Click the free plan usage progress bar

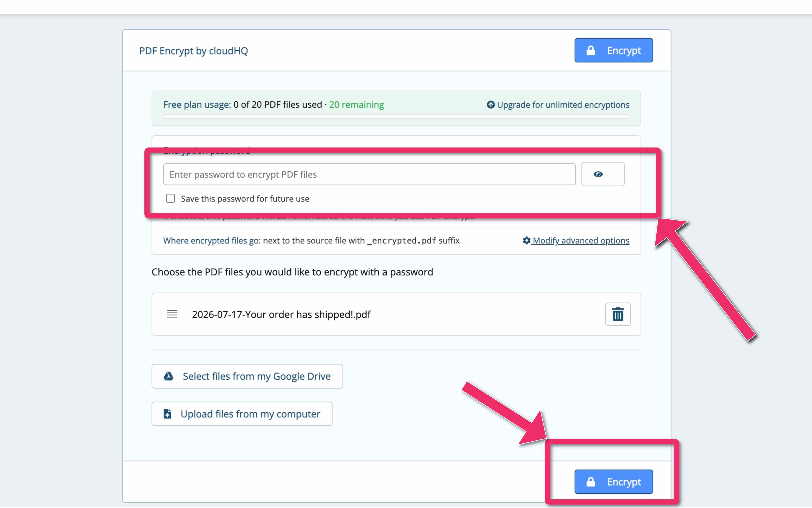(396, 117)
